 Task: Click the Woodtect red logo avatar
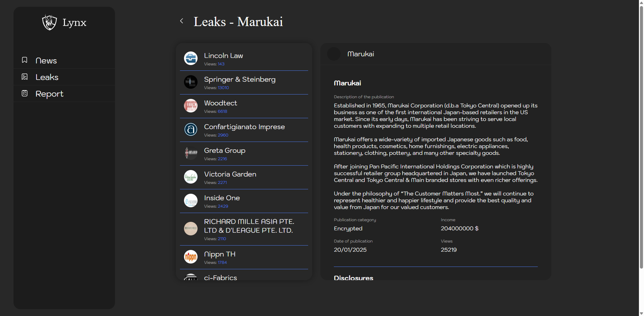click(191, 106)
